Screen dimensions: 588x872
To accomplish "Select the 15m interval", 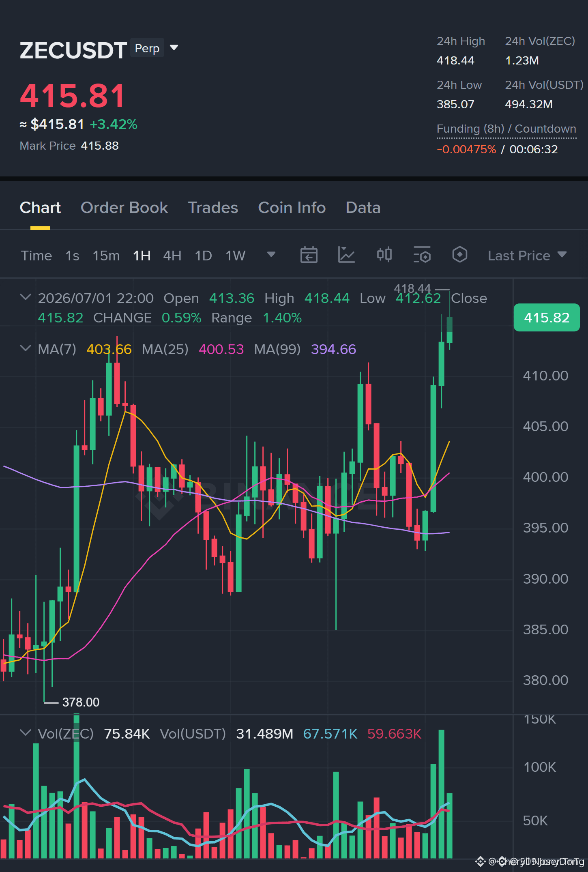I will click(x=106, y=256).
